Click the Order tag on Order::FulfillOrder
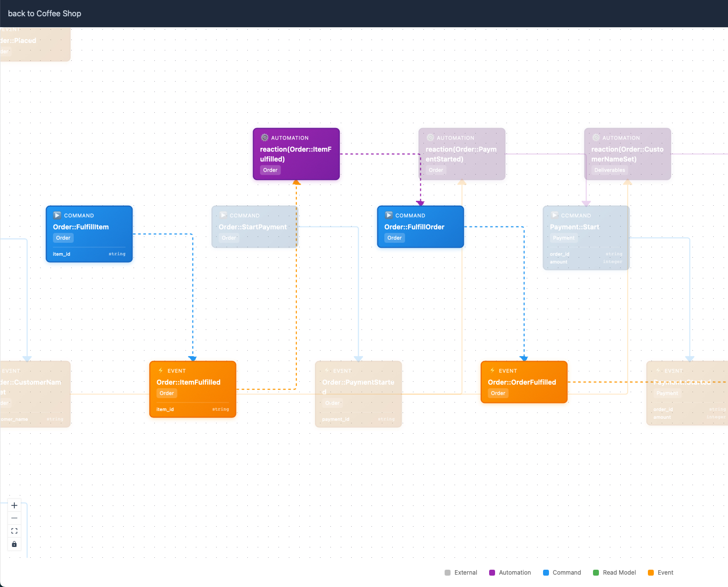 coord(394,238)
